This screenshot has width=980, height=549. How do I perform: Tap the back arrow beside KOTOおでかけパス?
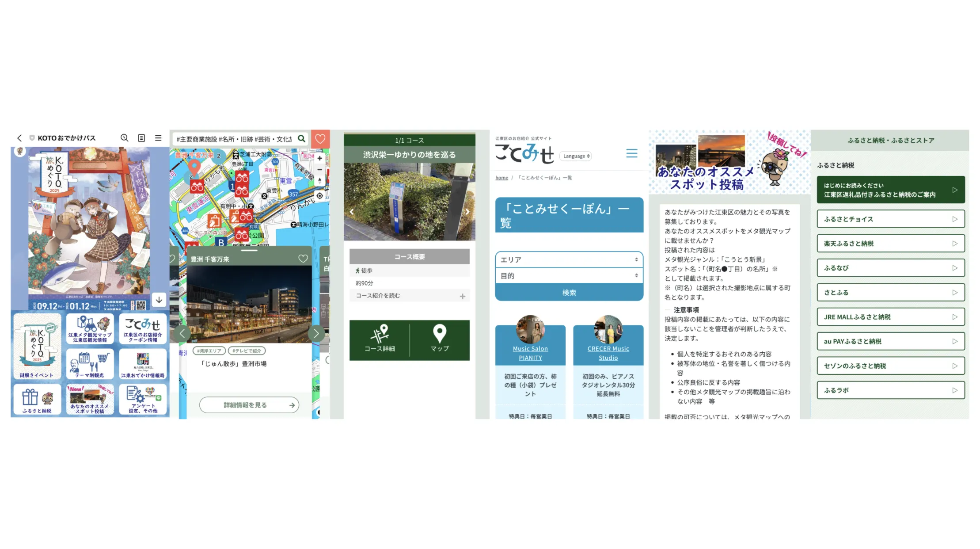(x=19, y=138)
